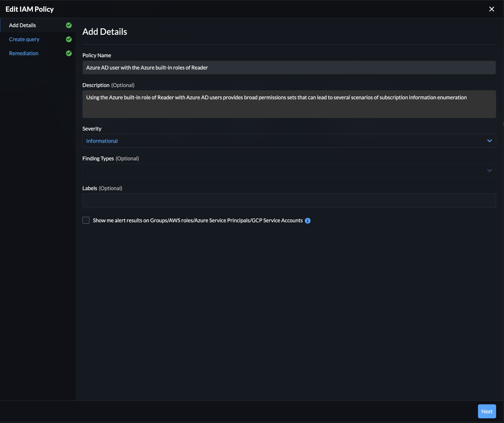Click the Edit IAM Policy title
This screenshot has width=504, height=423.
point(30,9)
